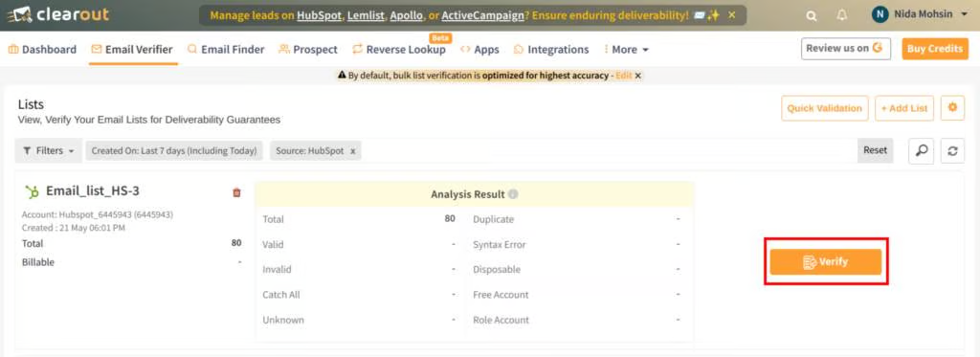
Task: Remove the Source: HubSpot filter
Action: (x=352, y=151)
